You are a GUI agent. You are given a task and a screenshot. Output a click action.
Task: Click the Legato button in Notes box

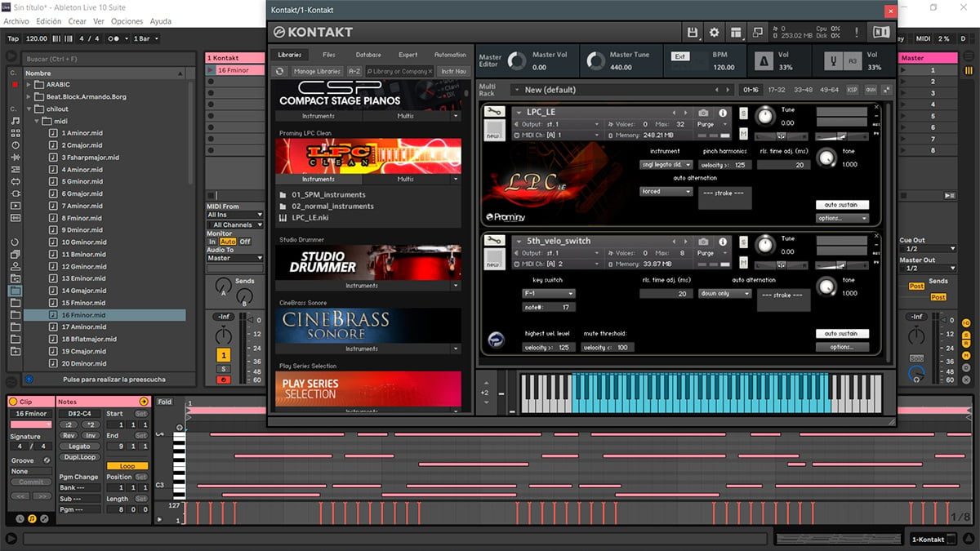(79, 447)
